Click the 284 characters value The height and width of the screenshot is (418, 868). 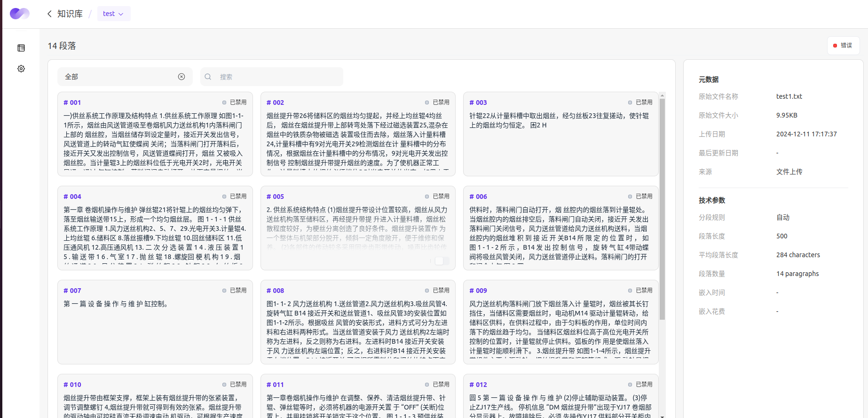[798, 255]
